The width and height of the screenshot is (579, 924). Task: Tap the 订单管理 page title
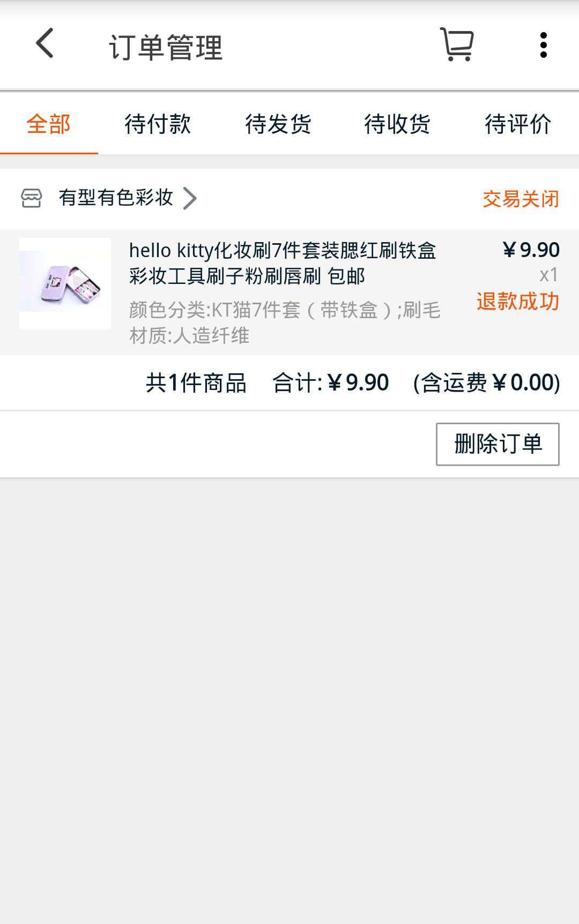pyautogui.click(x=166, y=47)
